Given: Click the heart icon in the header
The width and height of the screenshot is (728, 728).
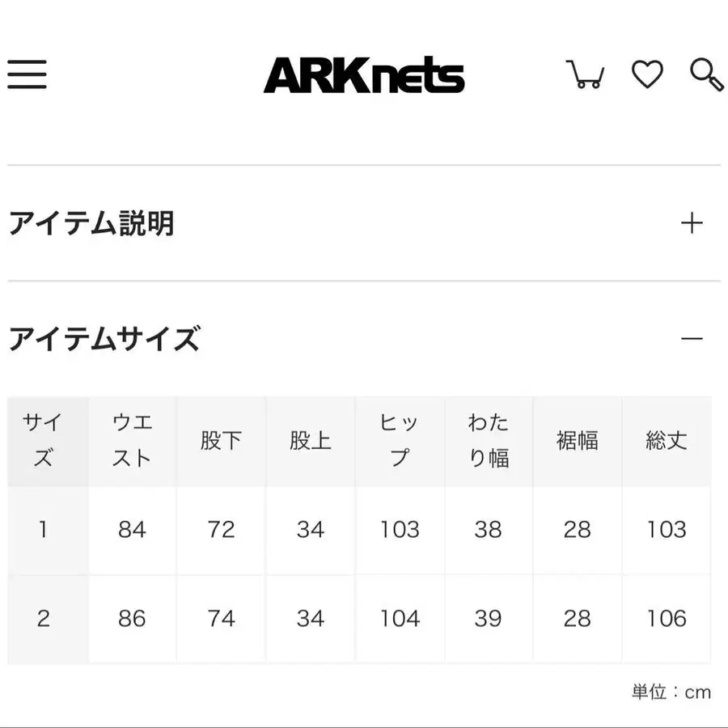Looking at the screenshot, I should coord(648,75).
